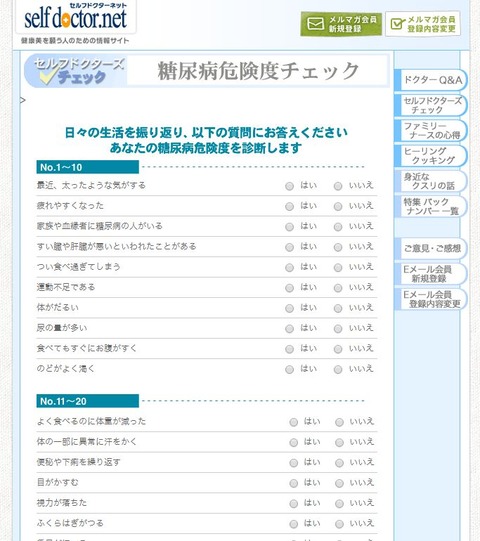Open the ご意見・ご感想 sidebar link

(431, 248)
